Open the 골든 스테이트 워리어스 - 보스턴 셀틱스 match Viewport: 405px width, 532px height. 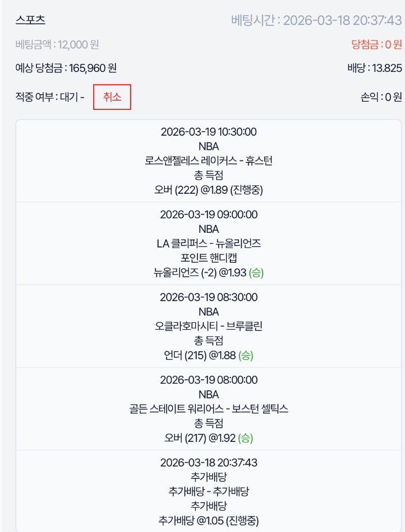[209, 408]
